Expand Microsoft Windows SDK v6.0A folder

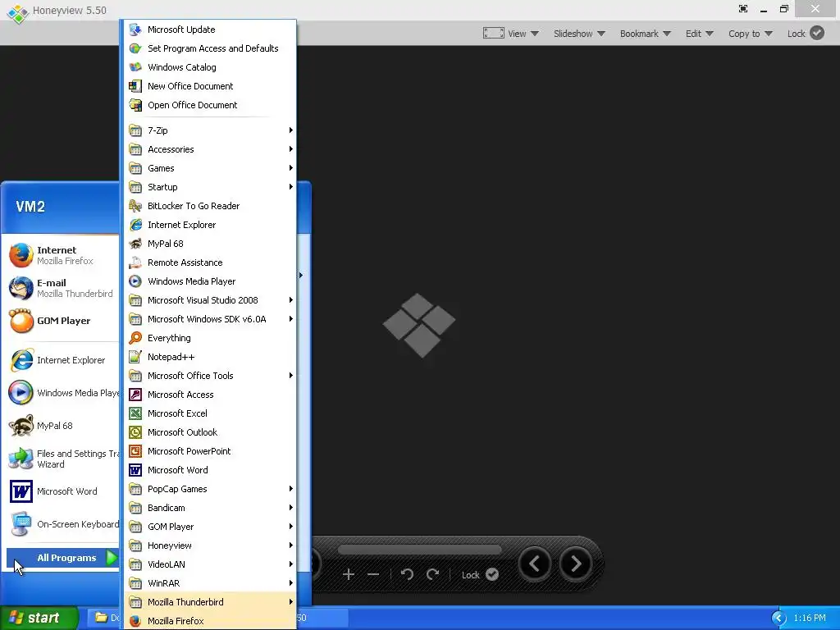pyautogui.click(x=210, y=319)
